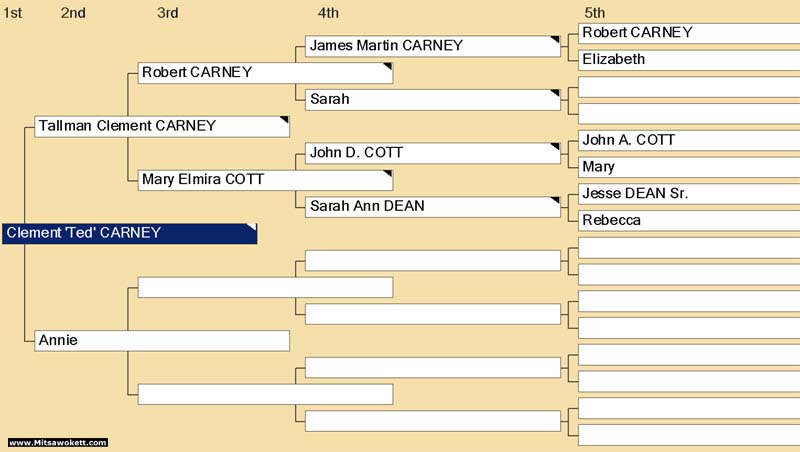Visit the www.Mitsawokett.com link
The image size is (800, 452).
click(x=58, y=442)
